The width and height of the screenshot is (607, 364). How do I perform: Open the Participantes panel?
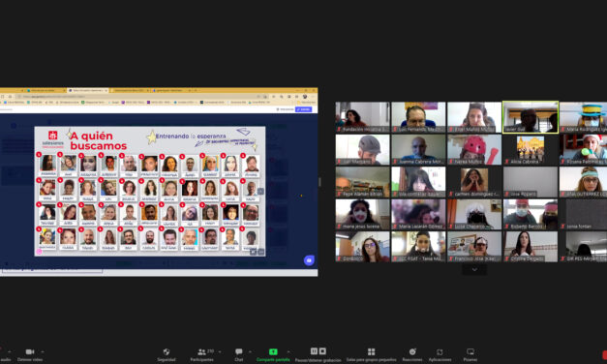pos(201,354)
